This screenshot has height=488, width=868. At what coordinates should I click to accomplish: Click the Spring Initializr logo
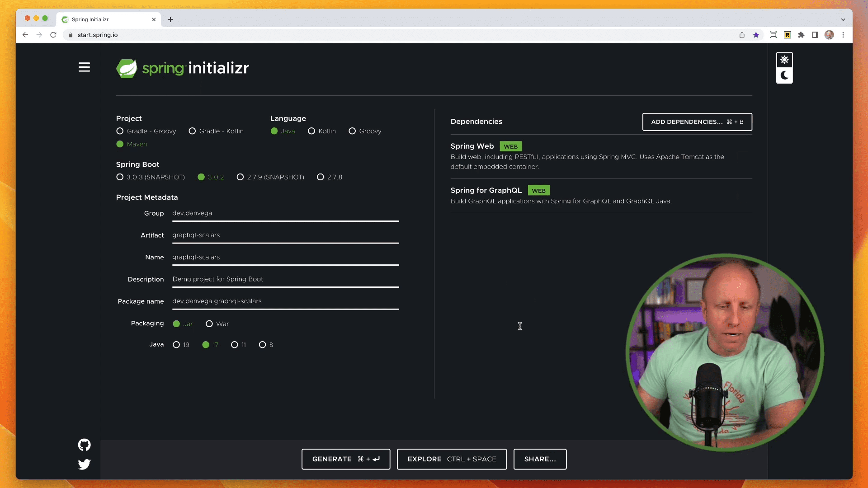[182, 68]
